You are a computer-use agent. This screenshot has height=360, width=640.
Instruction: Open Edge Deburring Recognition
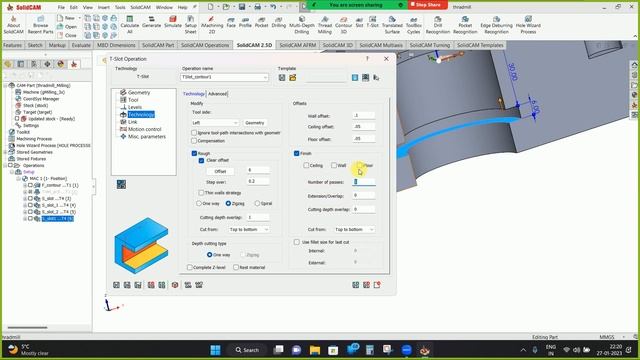pyautogui.click(x=496, y=25)
